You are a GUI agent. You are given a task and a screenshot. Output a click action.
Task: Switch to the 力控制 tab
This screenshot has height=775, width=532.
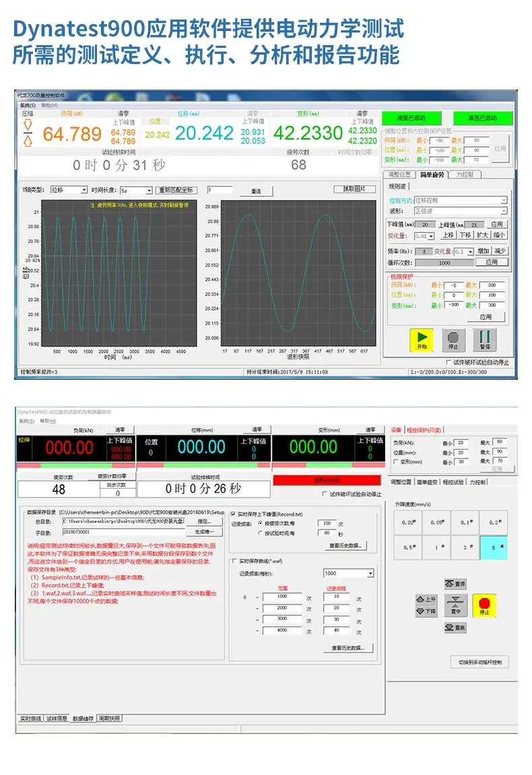pyautogui.click(x=465, y=174)
